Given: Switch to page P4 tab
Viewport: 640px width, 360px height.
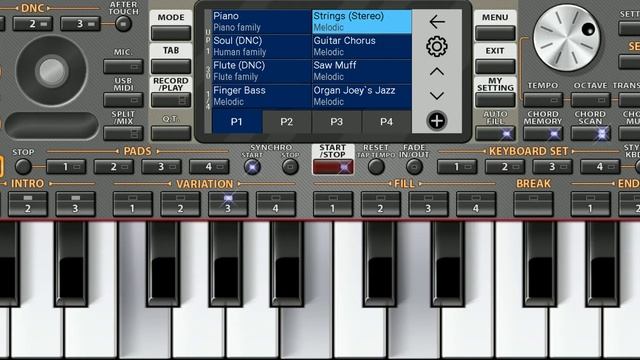Looking at the screenshot, I should pyautogui.click(x=387, y=122).
